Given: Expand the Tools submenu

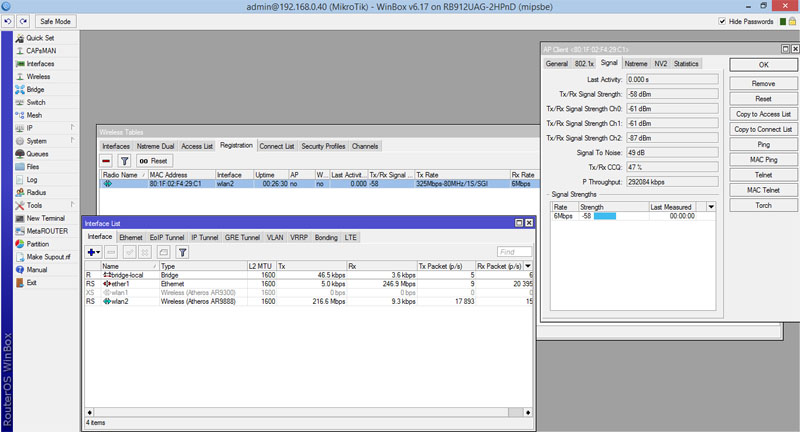Looking at the screenshot, I should coord(72,204).
